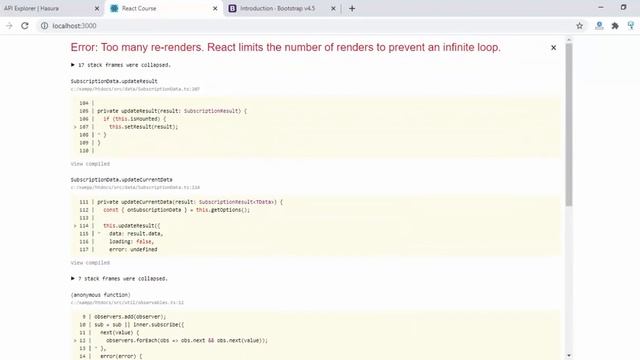
Task: Close the React Course tab
Action: [x=215, y=9]
